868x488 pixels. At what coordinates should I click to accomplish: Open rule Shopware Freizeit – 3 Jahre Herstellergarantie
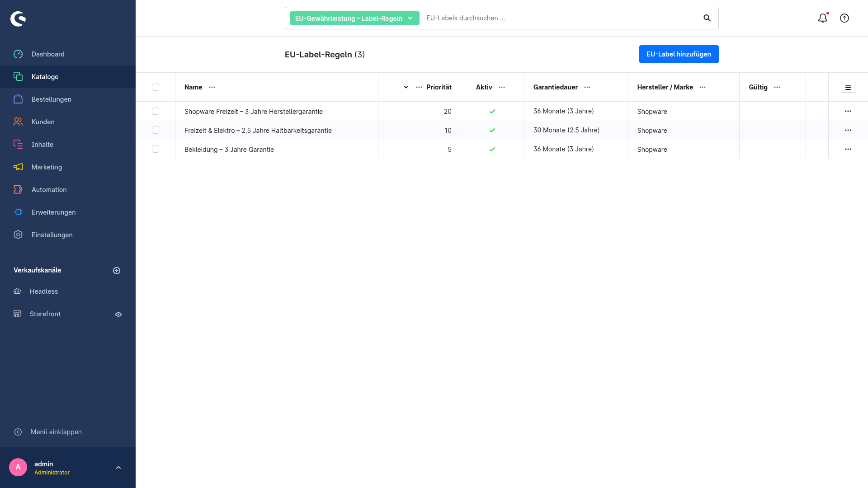pos(254,112)
